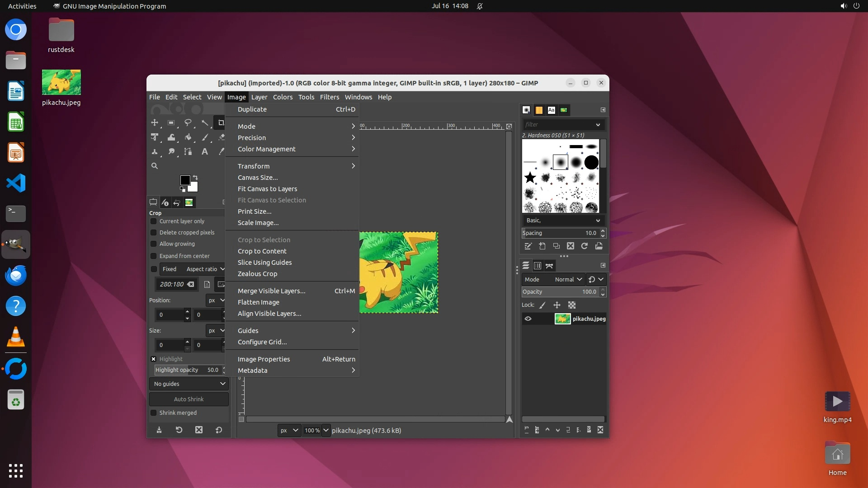Open the No guides dropdown
Screen dimensions: 868x488
click(189, 384)
